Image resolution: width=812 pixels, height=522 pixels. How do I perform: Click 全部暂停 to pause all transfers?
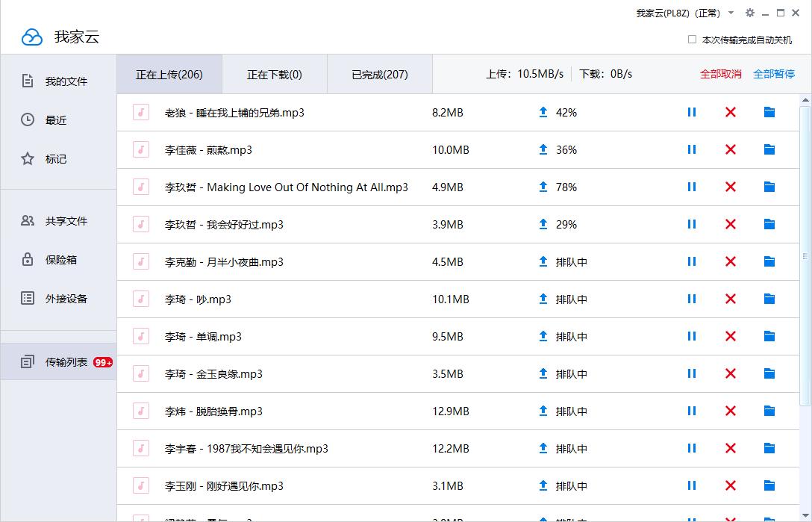[x=774, y=74]
